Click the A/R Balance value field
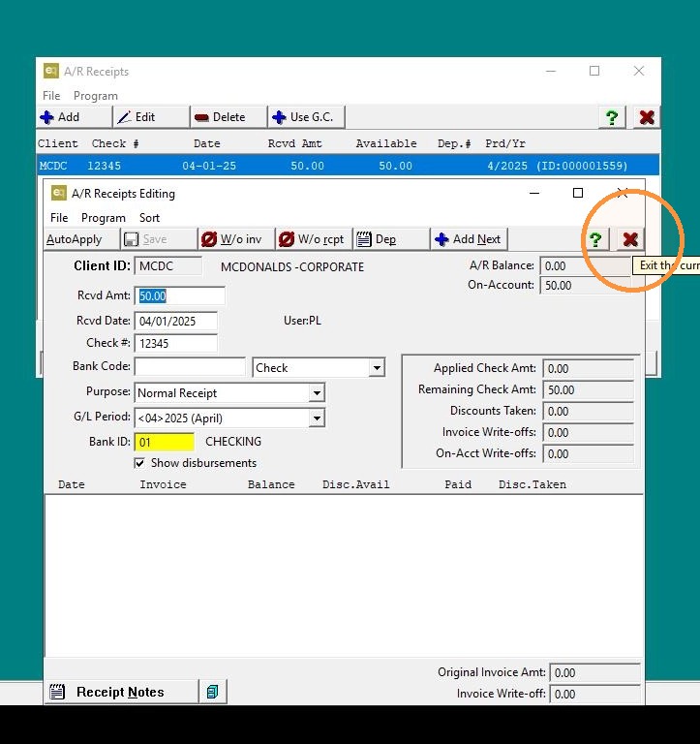This screenshot has height=744, width=700. click(585, 265)
